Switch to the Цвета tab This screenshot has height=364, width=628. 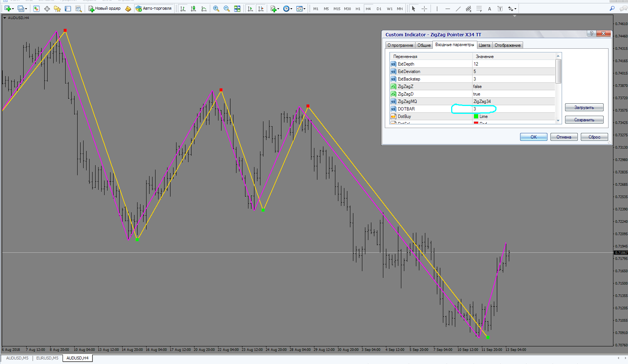(x=484, y=45)
